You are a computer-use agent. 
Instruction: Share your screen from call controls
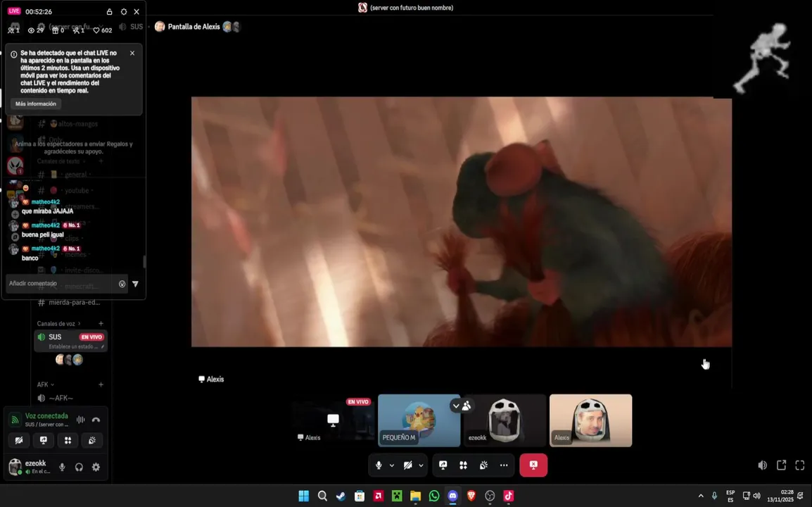click(x=443, y=465)
